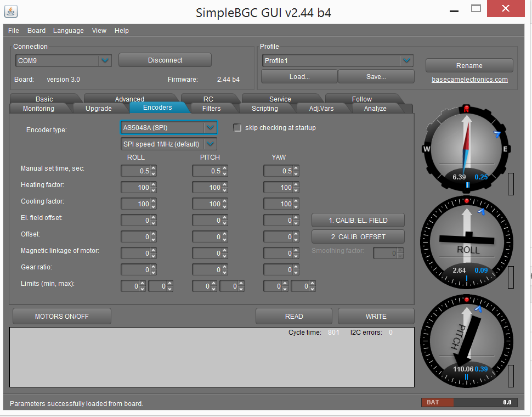532x417 pixels.
Task: Click PITCH Manual set time stepper
Action: coord(225,171)
